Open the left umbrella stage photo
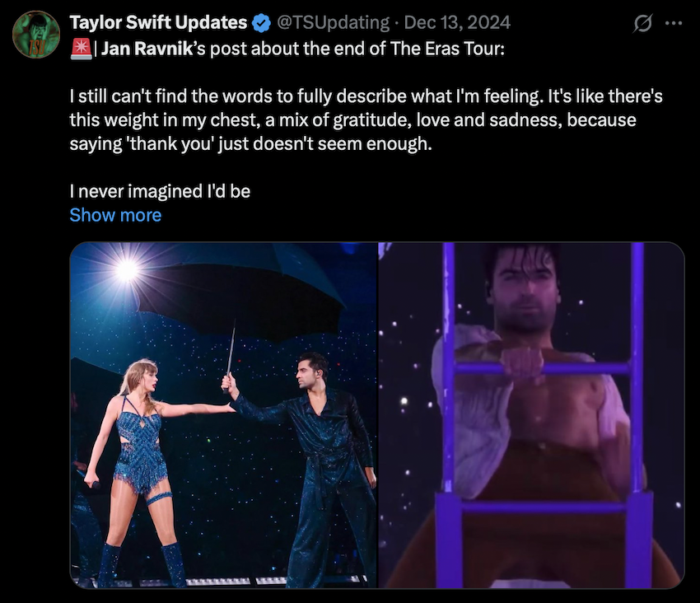The image size is (700, 603). 223,414
